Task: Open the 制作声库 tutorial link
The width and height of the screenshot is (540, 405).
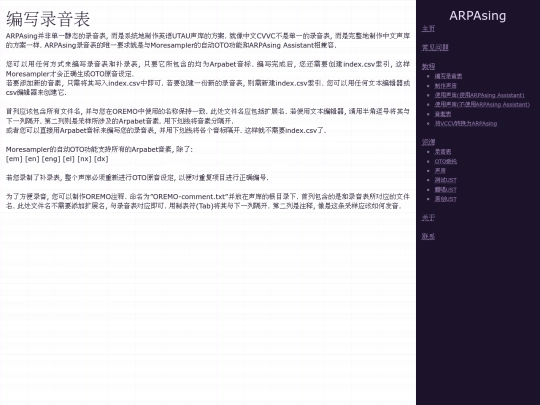Action: (x=445, y=86)
